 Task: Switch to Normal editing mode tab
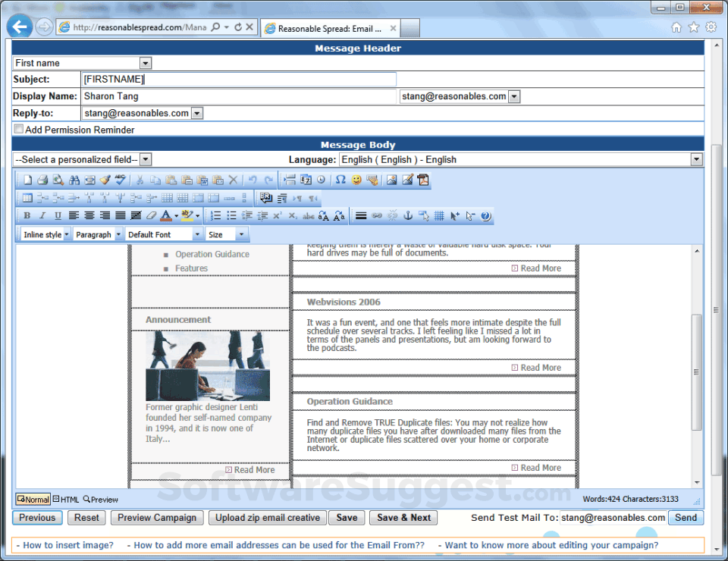(33, 500)
